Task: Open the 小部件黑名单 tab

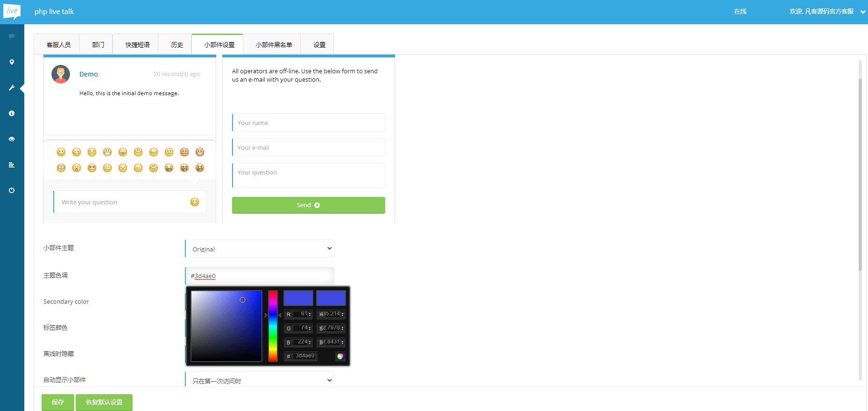Action: pyautogui.click(x=274, y=45)
